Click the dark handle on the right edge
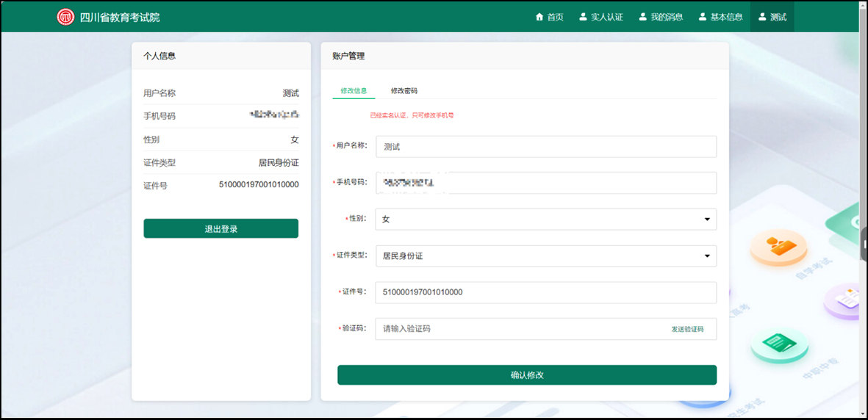 [x=864, y=245]
